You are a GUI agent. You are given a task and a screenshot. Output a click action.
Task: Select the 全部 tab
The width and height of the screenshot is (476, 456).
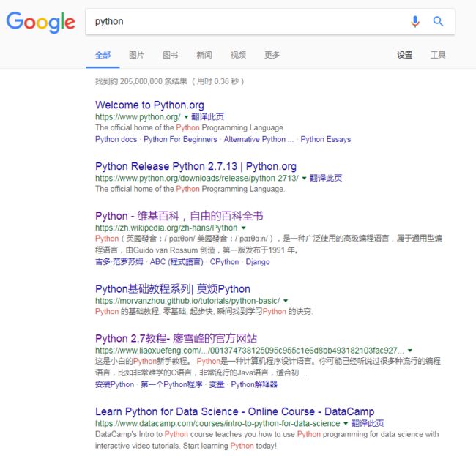103,55
